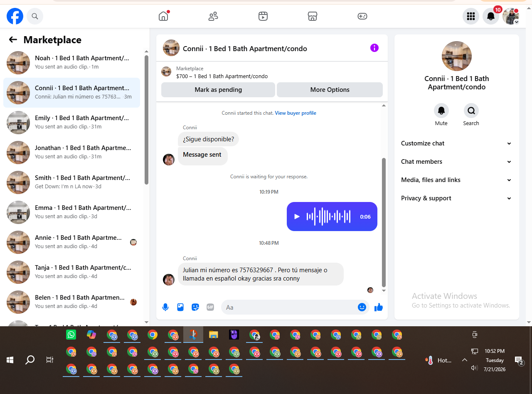Open Jonathan's apartment conversation
Screen dimensions: 532x394
pyautogui.click(x=72, y=153)
